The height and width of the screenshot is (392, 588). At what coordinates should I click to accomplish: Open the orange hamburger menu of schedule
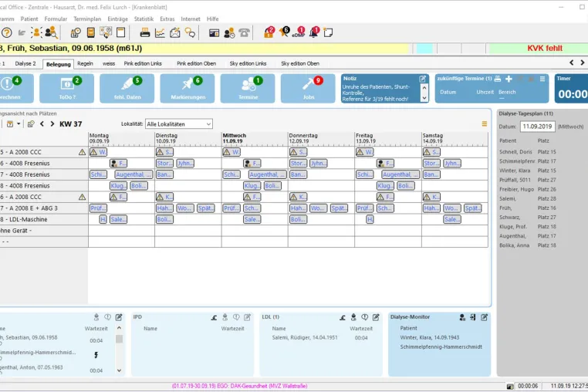point(485,123)
